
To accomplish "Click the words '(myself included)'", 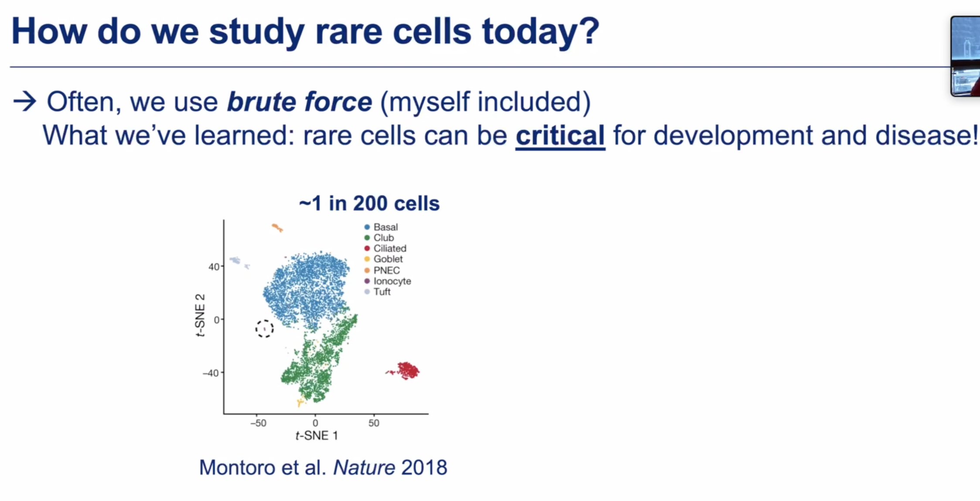I will 486,102.
